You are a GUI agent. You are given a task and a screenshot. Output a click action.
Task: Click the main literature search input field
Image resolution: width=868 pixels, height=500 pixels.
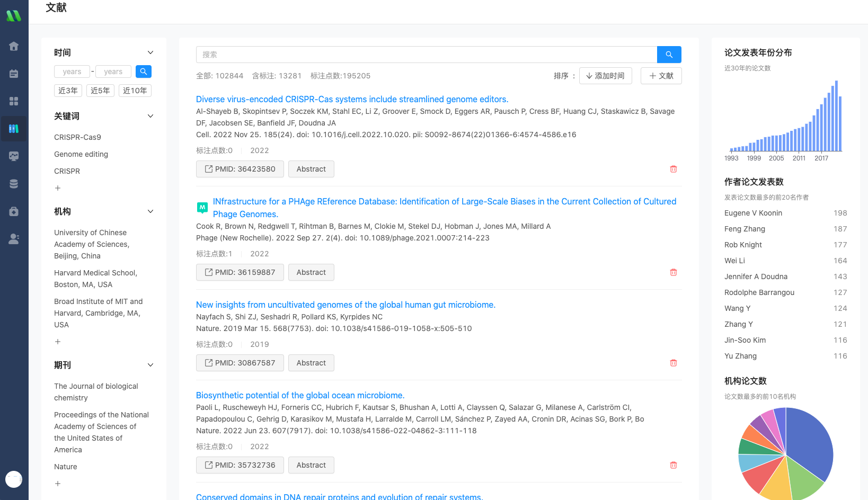[x=426, y=55]
